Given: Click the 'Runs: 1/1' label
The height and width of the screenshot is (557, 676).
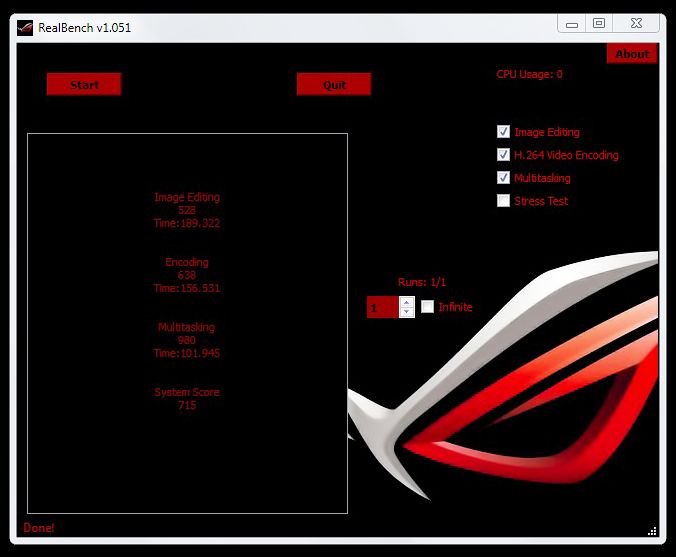Looking at the screenshot, I should pos(422,282).
